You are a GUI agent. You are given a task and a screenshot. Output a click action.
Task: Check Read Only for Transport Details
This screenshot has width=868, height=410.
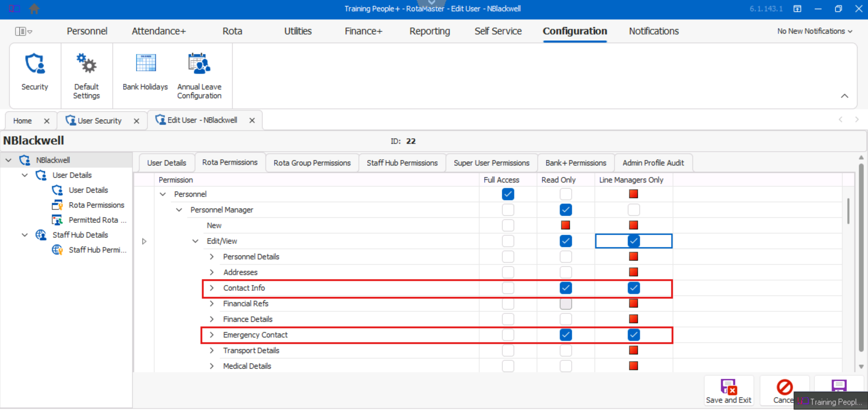566,351
